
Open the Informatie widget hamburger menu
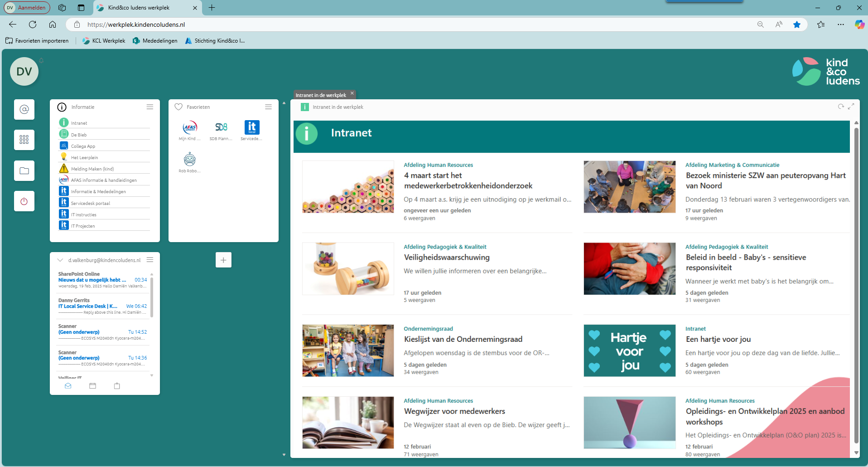pyautogui.click(x=150, y=107)
